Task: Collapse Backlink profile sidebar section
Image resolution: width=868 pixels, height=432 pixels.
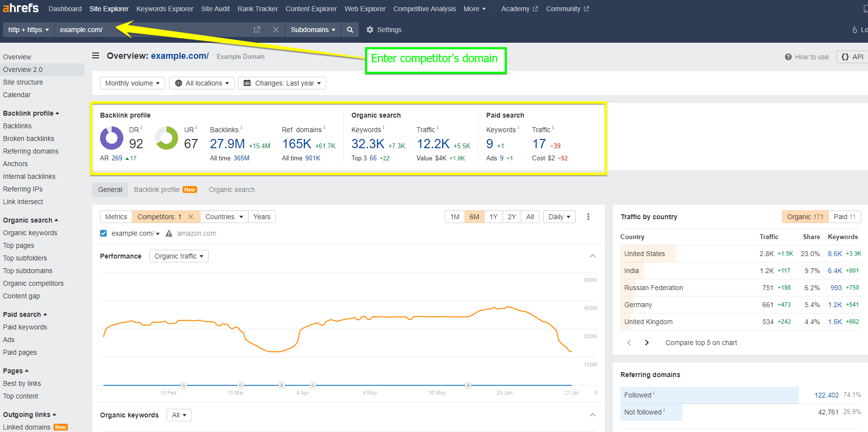Action: coord(31,113)
